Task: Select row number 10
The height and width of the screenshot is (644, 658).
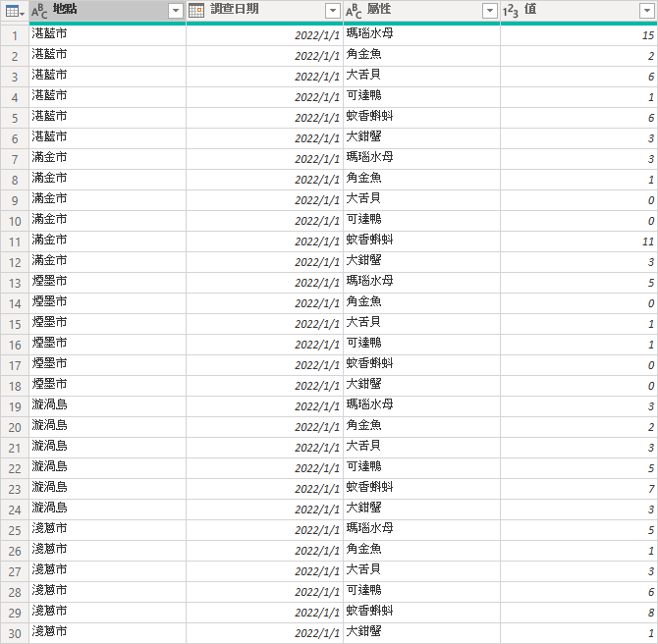Action: pos(15,221)
